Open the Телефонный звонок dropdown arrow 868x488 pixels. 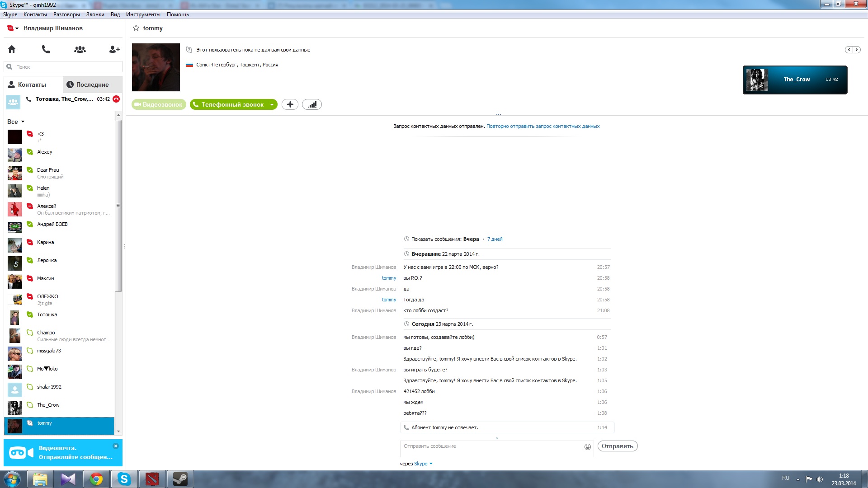[x=272, y=104]
